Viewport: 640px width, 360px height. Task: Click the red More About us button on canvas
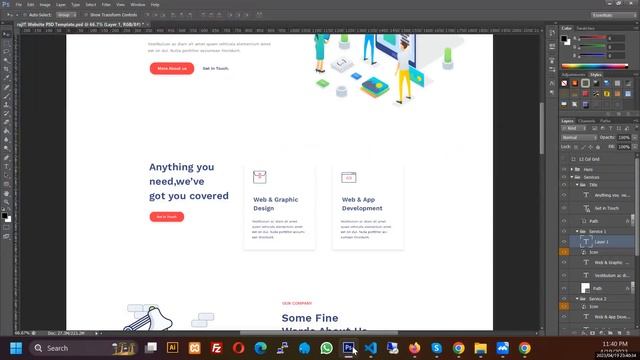tap(172, 69)
